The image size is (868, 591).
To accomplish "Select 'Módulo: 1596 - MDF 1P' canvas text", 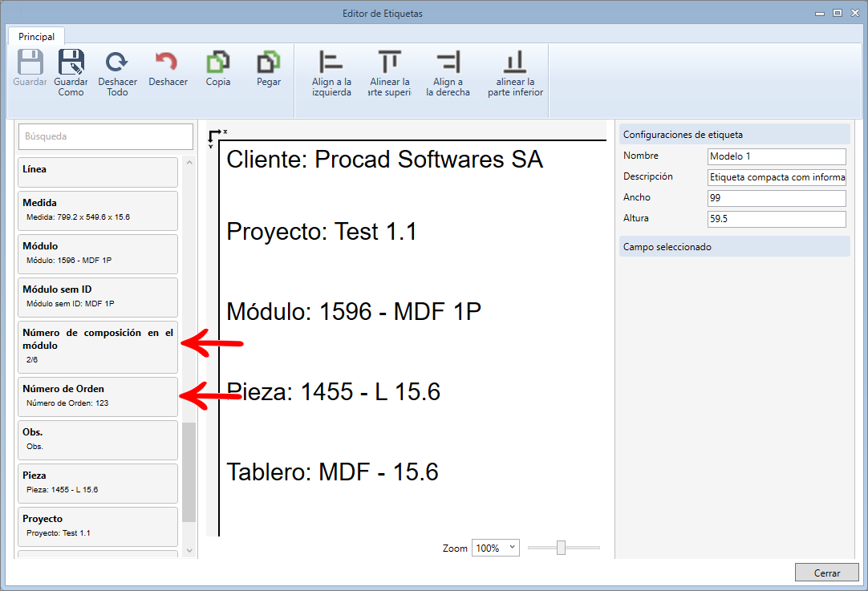I will click(x=354, y=312).
